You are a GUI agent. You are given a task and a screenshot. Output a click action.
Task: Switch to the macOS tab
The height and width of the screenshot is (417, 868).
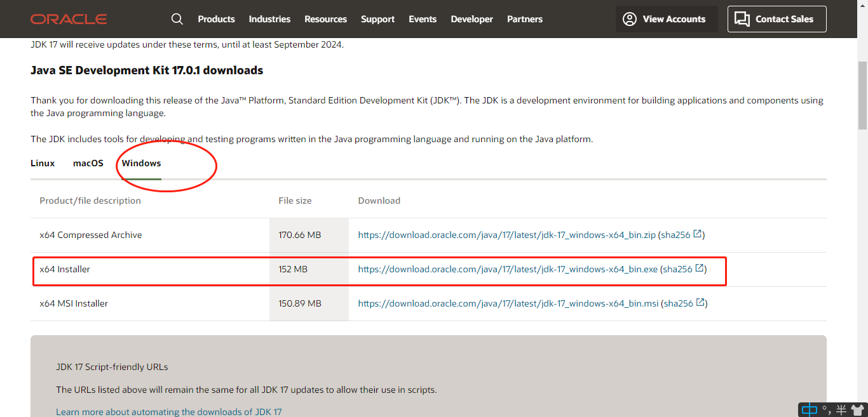pyautogui.click(x=88, y=163)
